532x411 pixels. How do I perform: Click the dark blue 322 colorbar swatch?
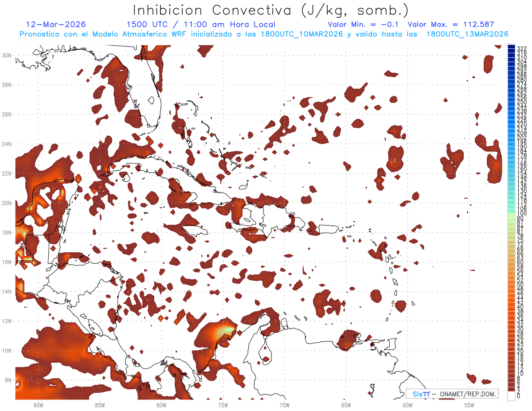(512, 47)
